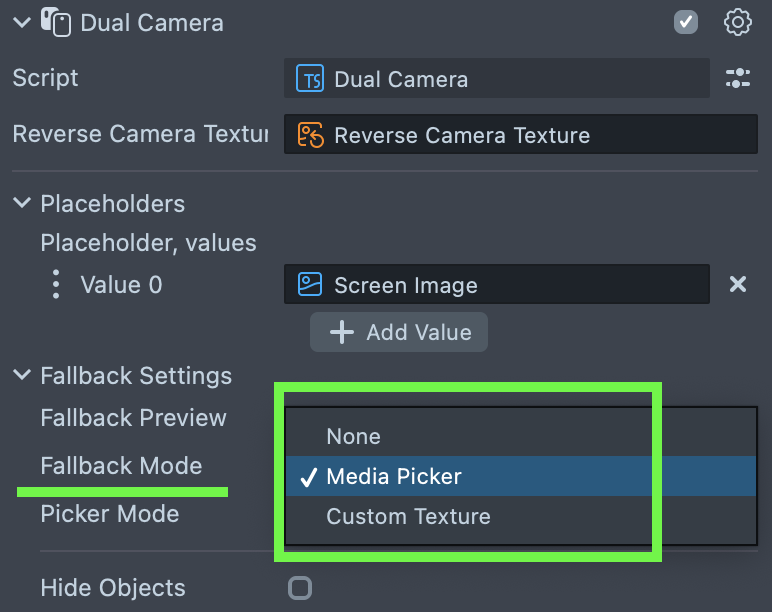Click Value 0 drag handle dots
The image size is (772, 612).
tap(55, 285)
